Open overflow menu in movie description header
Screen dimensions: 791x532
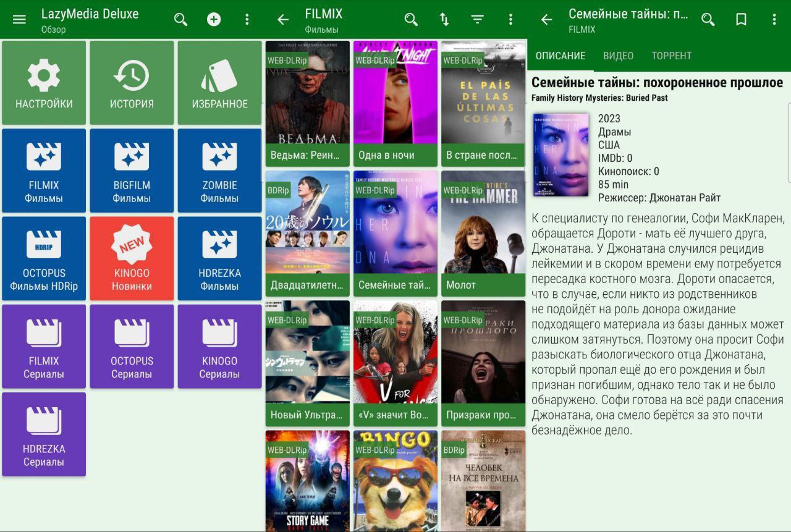click(774, 19)
